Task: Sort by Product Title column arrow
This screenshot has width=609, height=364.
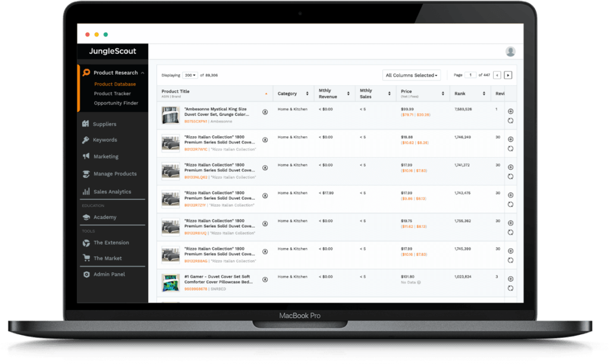Action: [x=266, y=93]
